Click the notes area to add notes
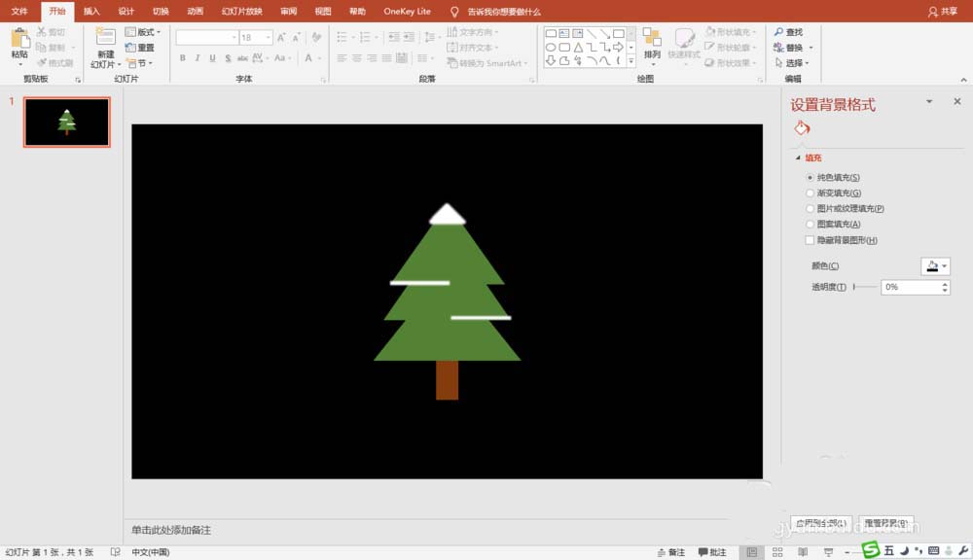 click(x=170, y=530)
